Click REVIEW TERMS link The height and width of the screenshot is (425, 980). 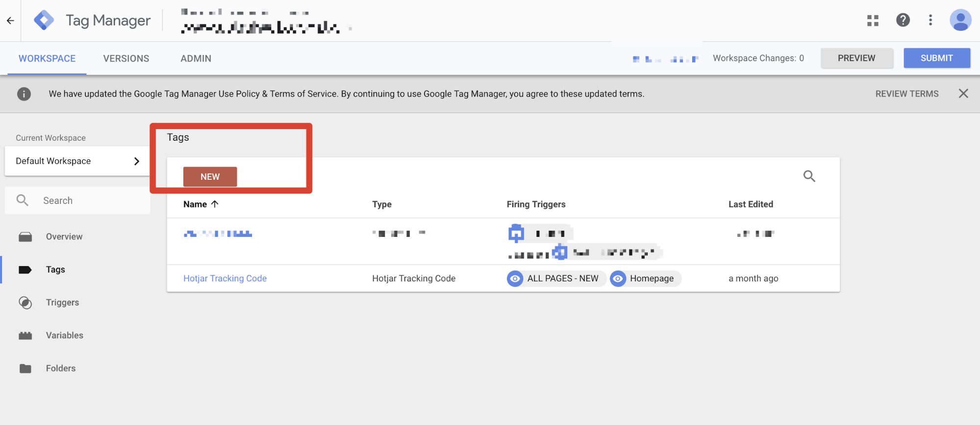pos(907,94)
